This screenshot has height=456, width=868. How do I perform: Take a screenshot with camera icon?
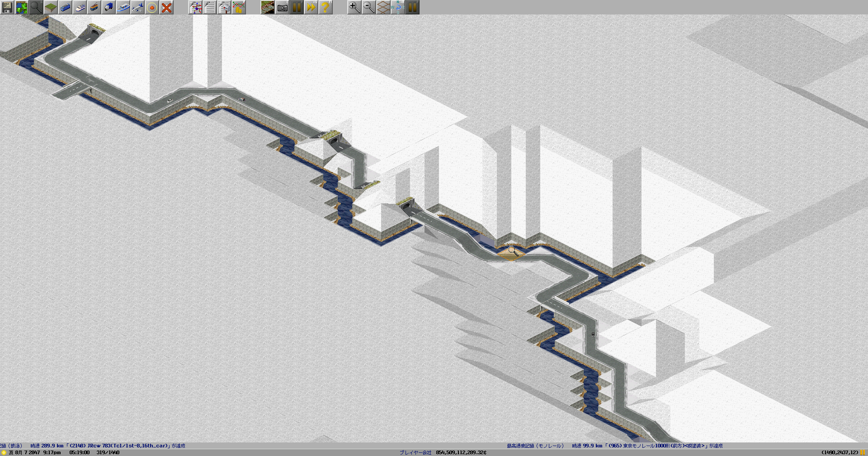[282, 7]
